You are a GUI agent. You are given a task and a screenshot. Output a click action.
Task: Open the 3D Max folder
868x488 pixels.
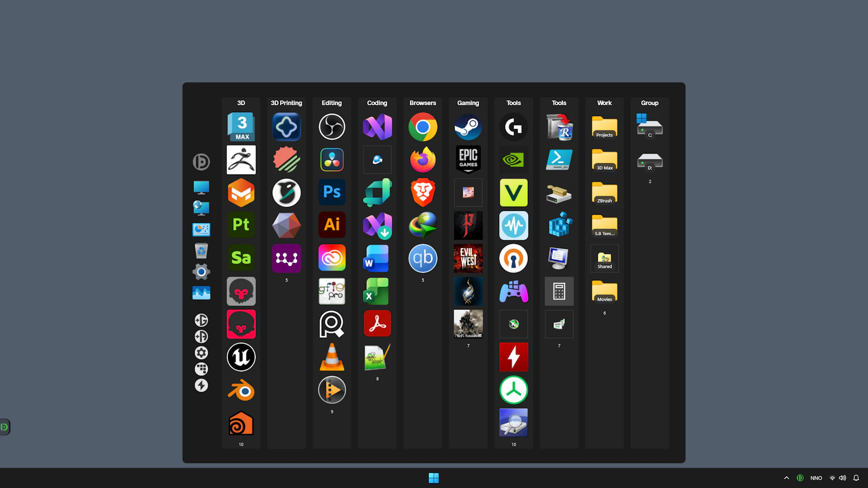[605, 160]
